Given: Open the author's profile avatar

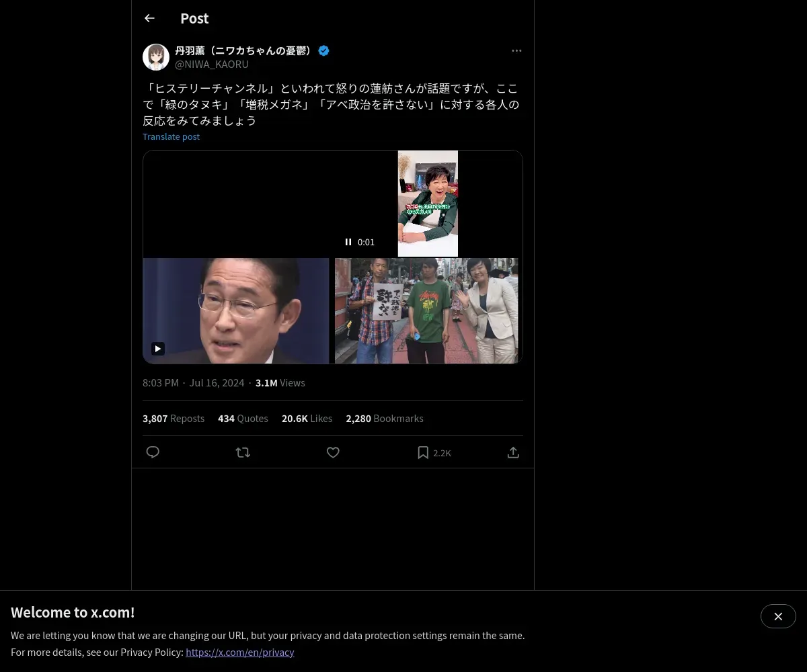Looking at the screenshot, I should click(x=156, y=57).
